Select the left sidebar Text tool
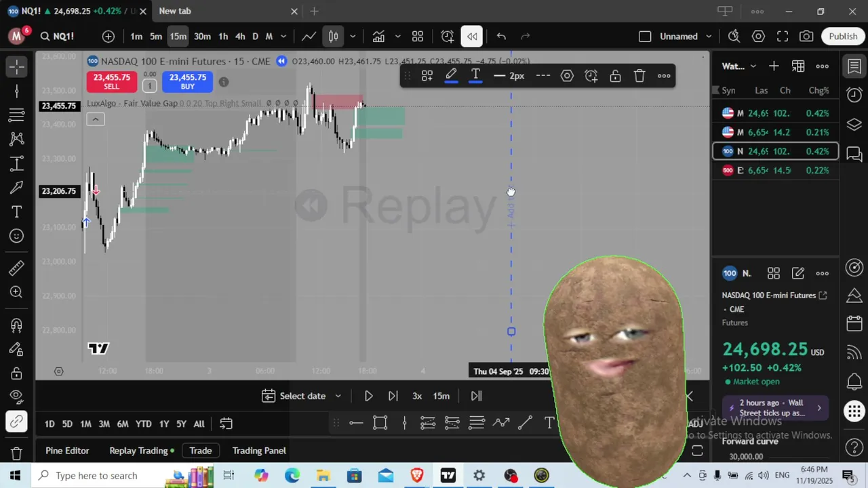The width and height of the screenshot is (868, 488). [17, 212]
